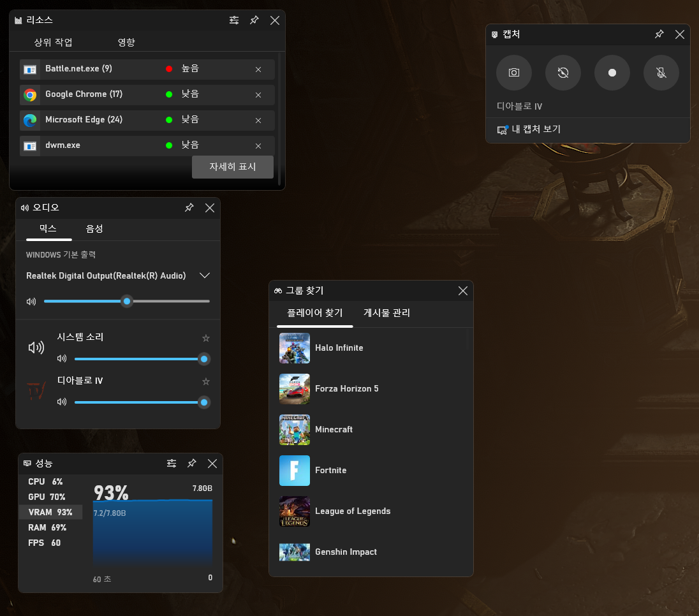
Task: Open 내 캡처 보기 link
Action: point(529,129)
